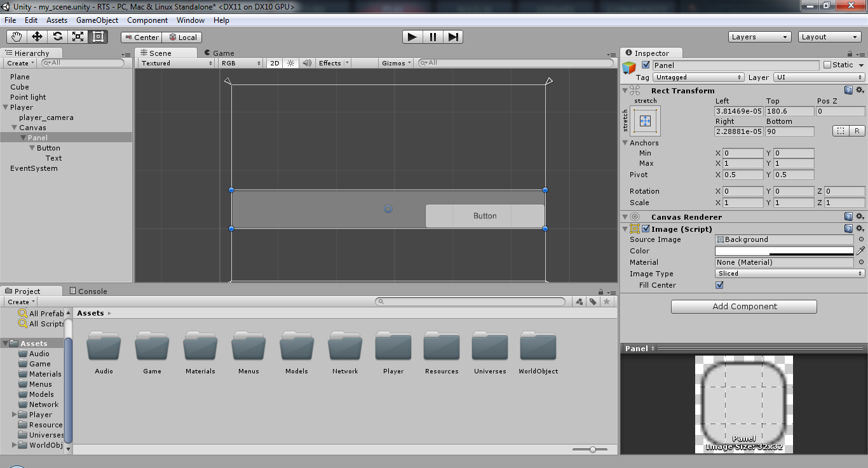Open the RGB render mode dropdown
This screenshot has height=468, width=868.
click(241, 63)
